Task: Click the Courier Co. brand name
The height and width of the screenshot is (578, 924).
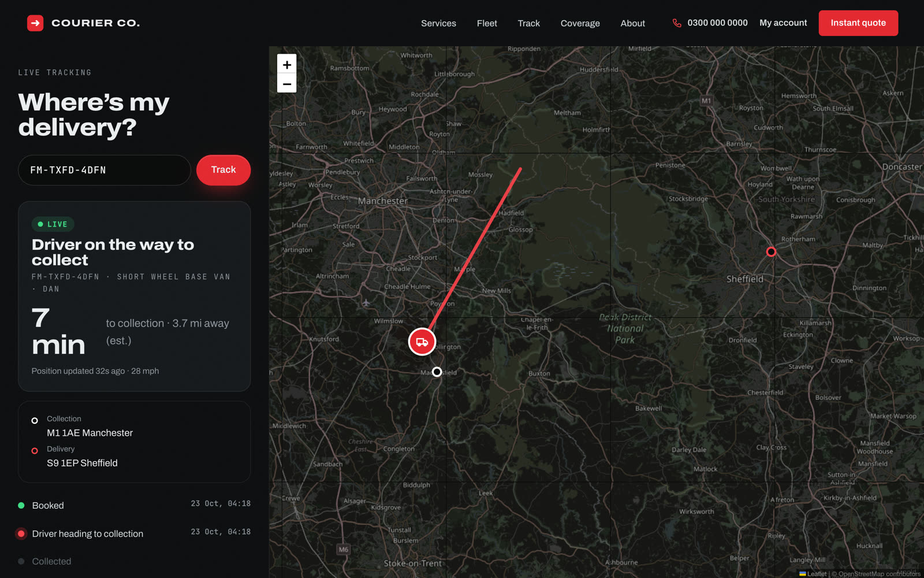Action: [96, 23]
